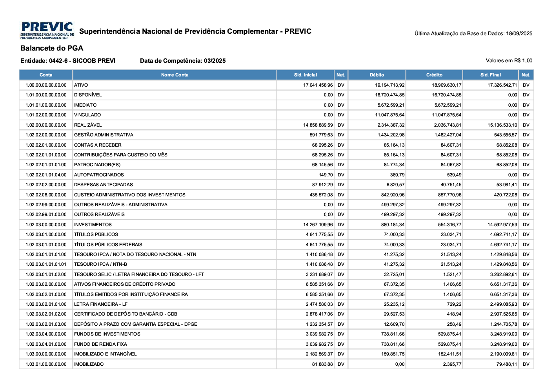
Task: Select the DESPESAS ANTECIPADAS account name
Action: (x=104, y=185)
